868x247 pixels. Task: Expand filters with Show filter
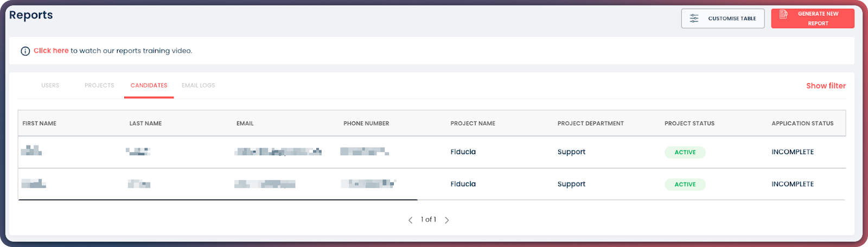pos(826,86)
